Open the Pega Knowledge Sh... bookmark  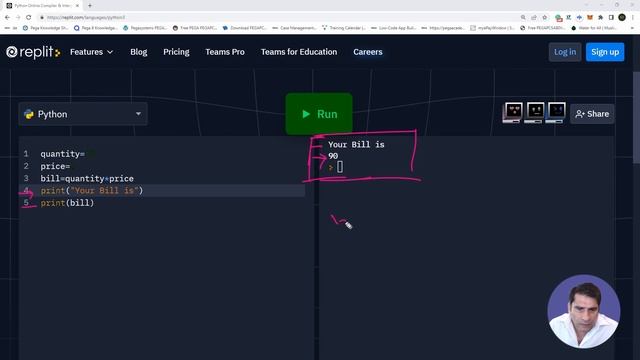46,28
